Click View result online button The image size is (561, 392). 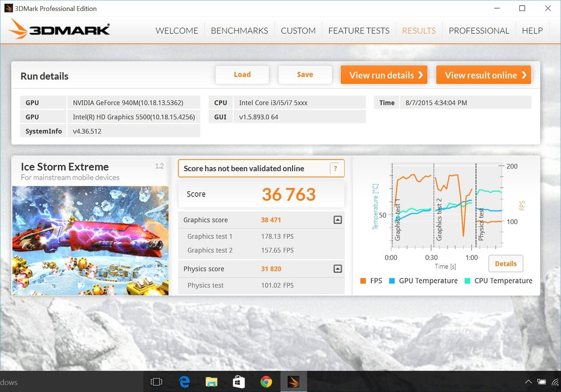pyautogui.click(x=483, y=75)
